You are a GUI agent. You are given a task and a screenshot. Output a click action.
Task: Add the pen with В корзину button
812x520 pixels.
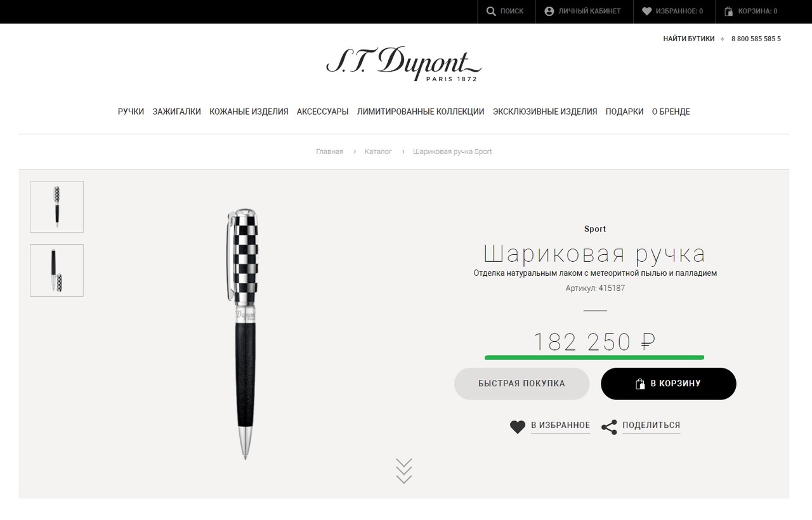(x=669, y=384)
